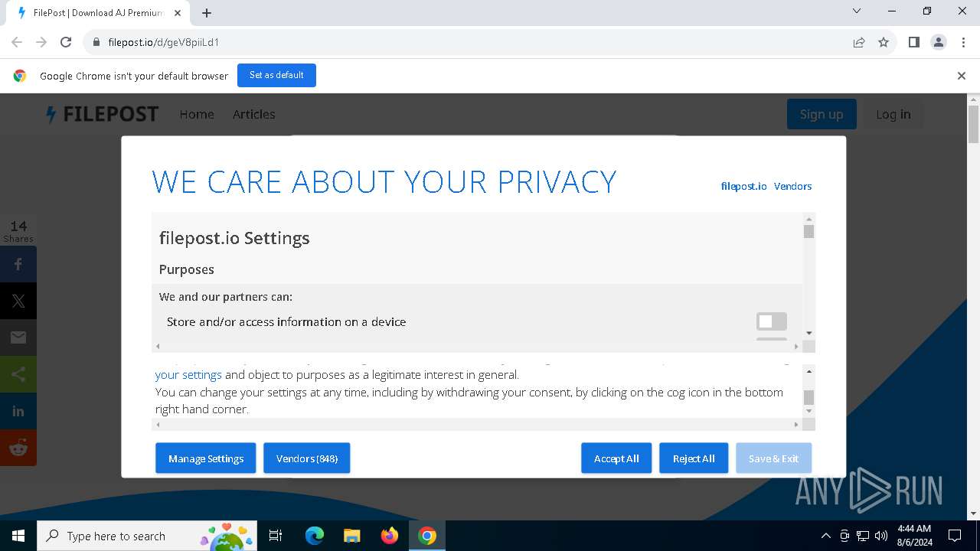Open Vendors (848) list
980x551 pixels.
[307, 458]
